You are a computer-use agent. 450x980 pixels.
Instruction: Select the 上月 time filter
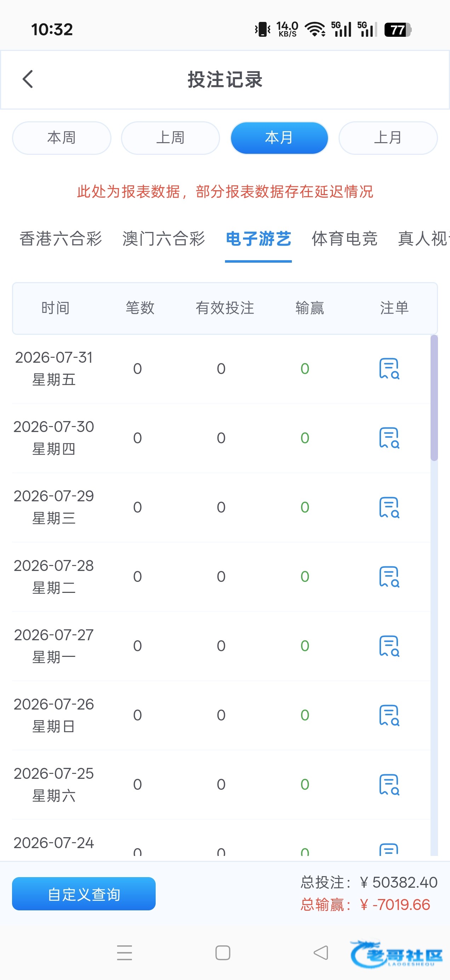coord(388,138)
